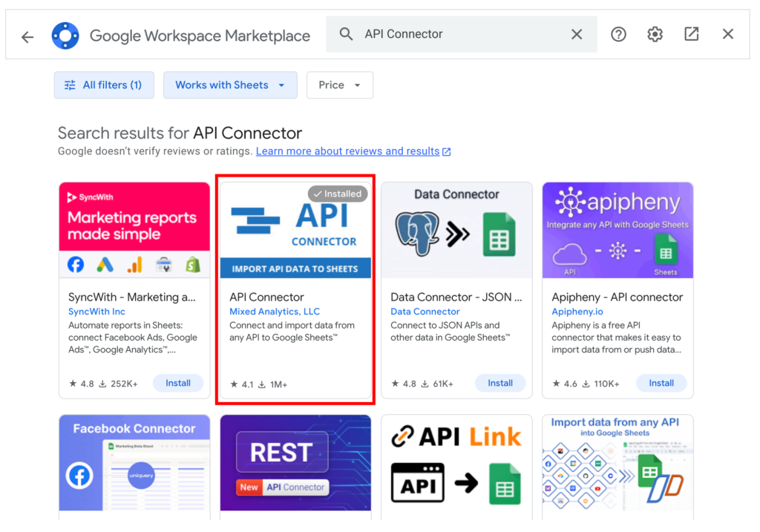
Task: Open the Mixed Analytics, LLC developer link
Action: coord(275,312)
